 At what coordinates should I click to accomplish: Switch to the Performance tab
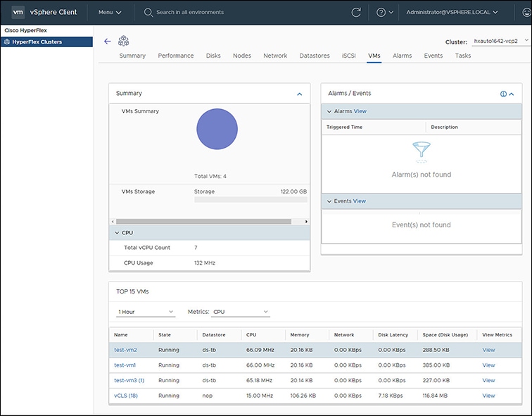coord(176,56)
